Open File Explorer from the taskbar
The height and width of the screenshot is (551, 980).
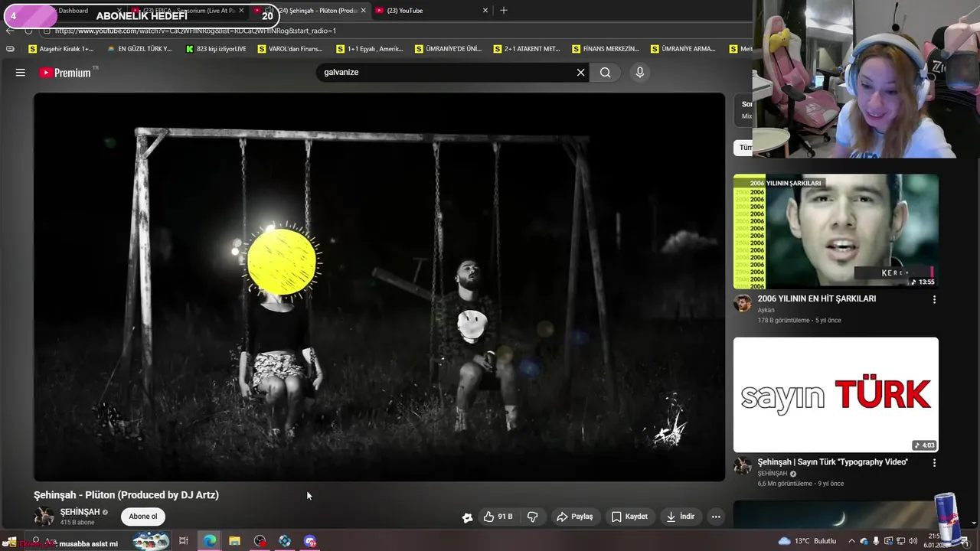point(234,541)
